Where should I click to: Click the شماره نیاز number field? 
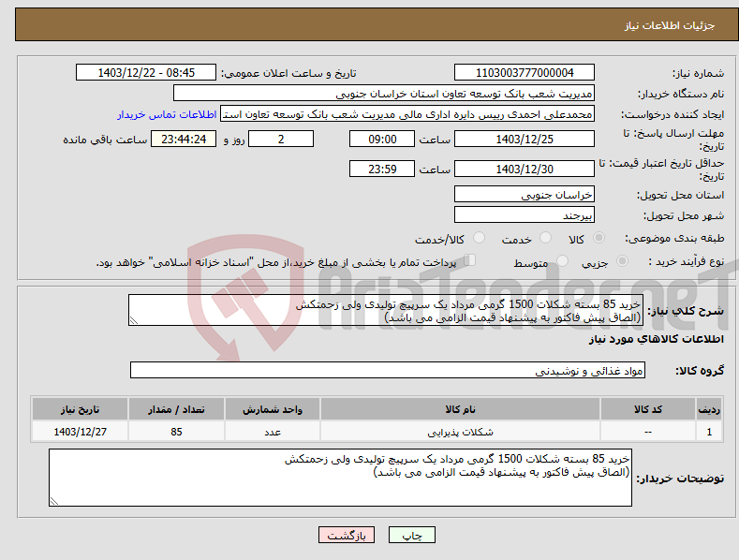pyautogui.click(x=525, y=73)
